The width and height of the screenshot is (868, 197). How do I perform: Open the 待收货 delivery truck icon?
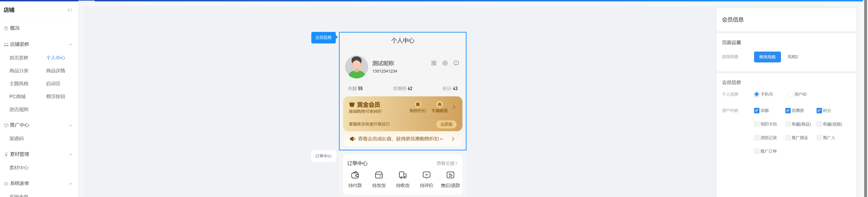[403, 175]
